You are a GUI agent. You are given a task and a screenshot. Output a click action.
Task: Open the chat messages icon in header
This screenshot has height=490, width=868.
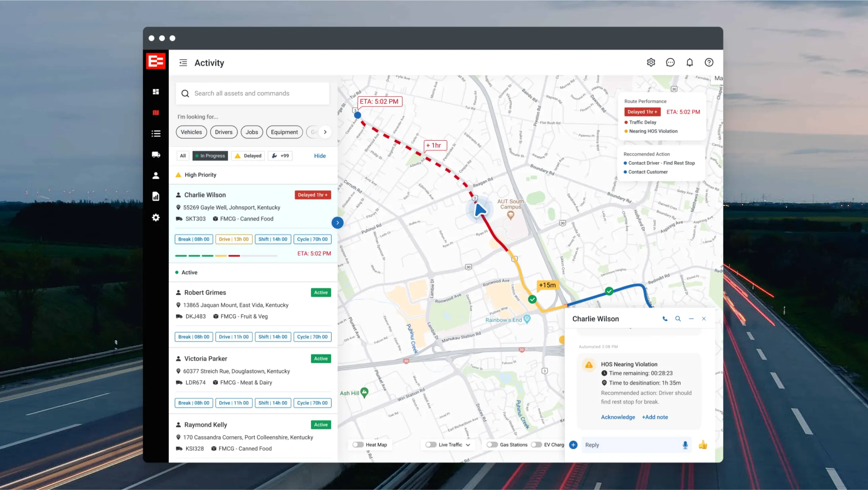(670, 62)
